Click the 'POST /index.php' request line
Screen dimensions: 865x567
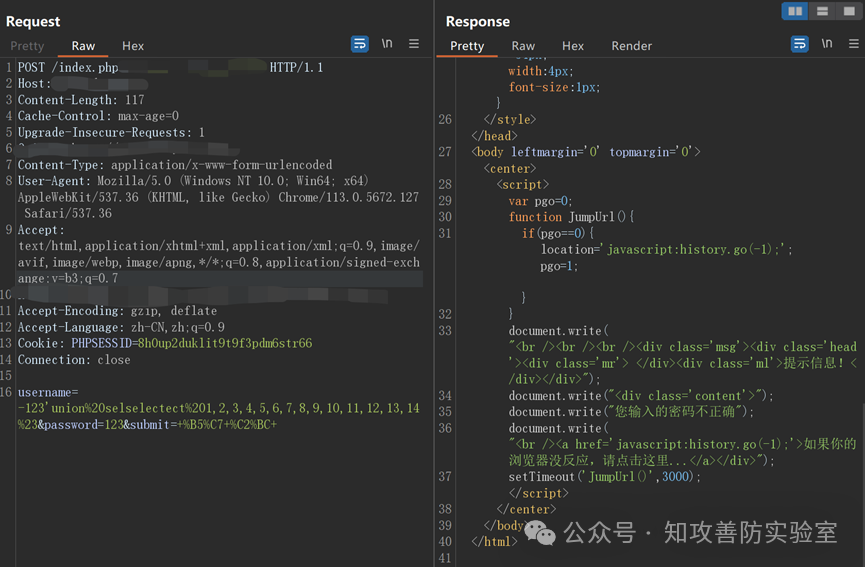click(x=68, y=68)
